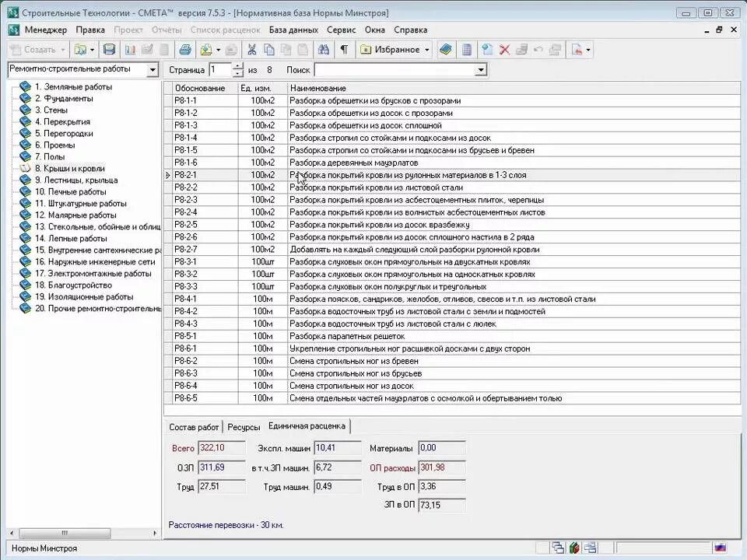Click the book icon beside Благоустройство

click(25, 285)
